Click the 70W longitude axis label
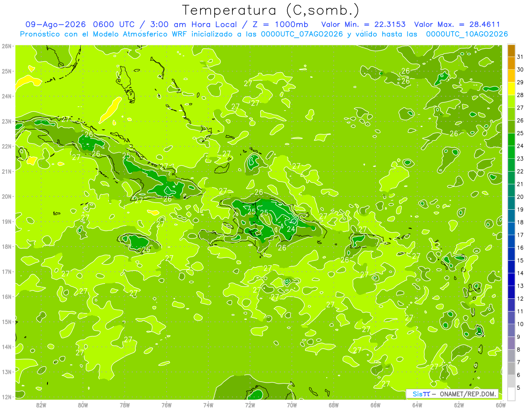532x411 pixels. coord(292,405)
